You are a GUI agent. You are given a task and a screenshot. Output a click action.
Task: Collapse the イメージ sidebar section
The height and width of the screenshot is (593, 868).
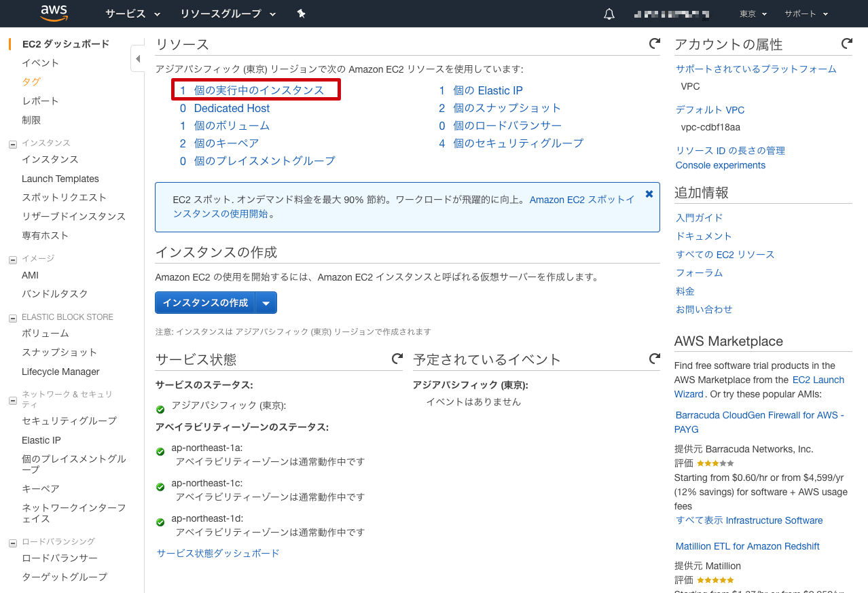(x=12, y=259)
